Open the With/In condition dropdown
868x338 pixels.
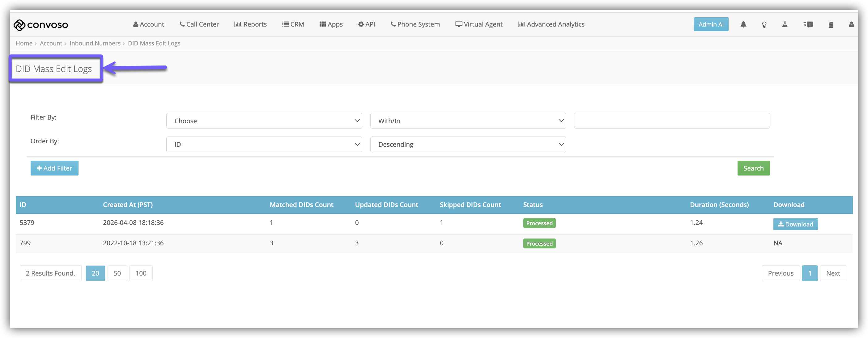468,121
